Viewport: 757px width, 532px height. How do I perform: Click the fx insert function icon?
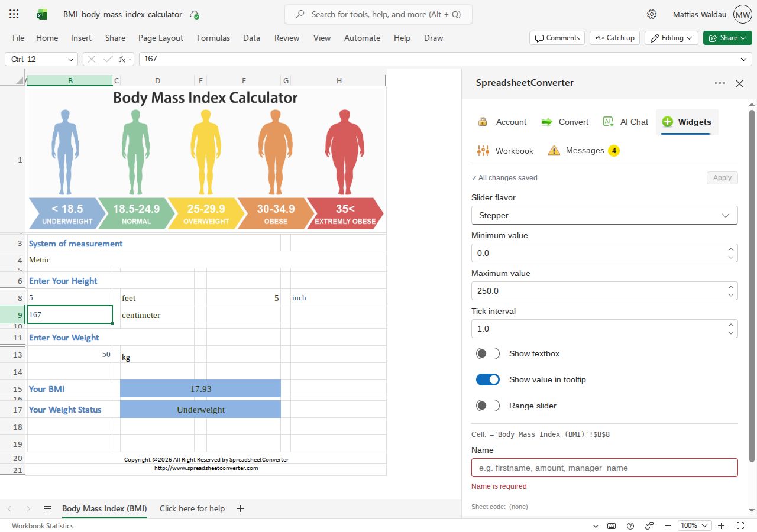coord(122,59)
